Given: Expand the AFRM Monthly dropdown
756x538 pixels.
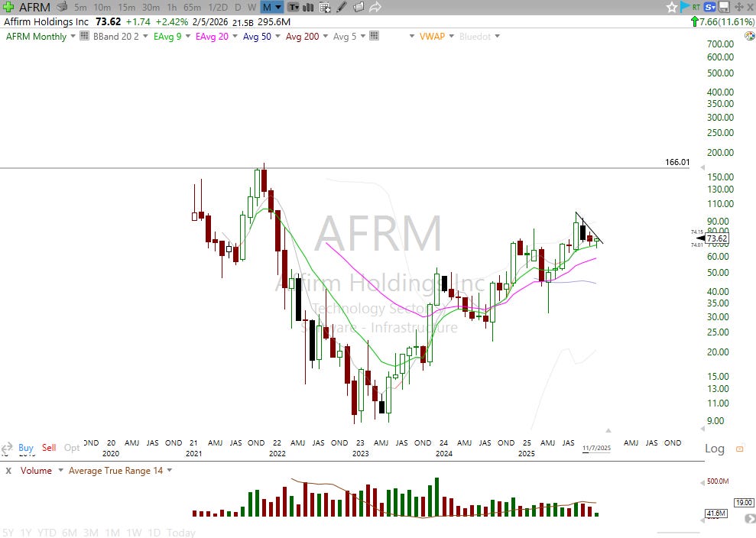Looking at the screenshot, I should pos(73,36).
